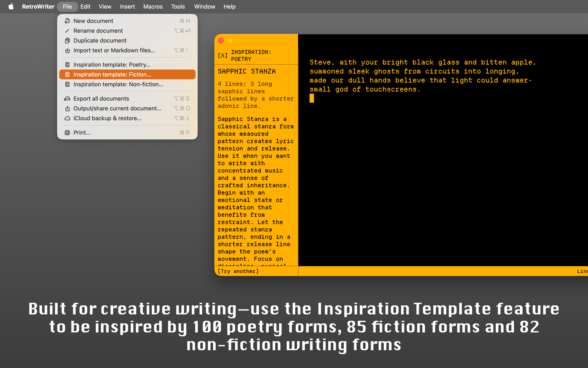Choose Print from the File menu
This screenshot has height=368, width=588.
pos(127,132)
